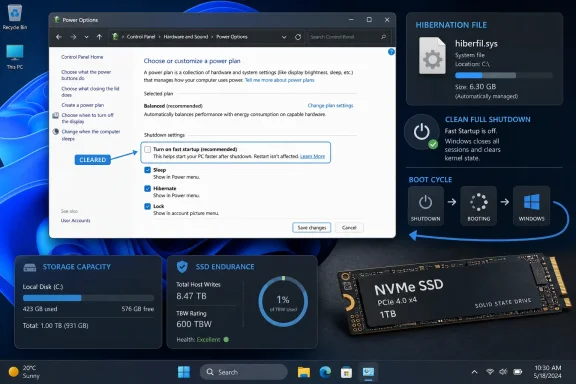The image size is (576, 384).
Task: Open Change when the computer sleeps
Action: [91, 135]
